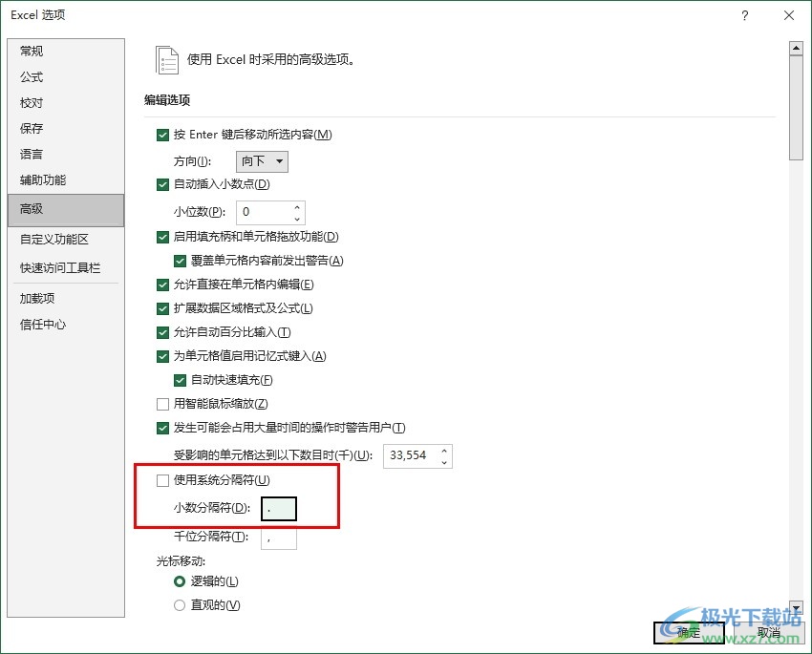Open the 方向 direction dropdown
812x654 pixels.
pyautogui.click(x=262, y=161)
